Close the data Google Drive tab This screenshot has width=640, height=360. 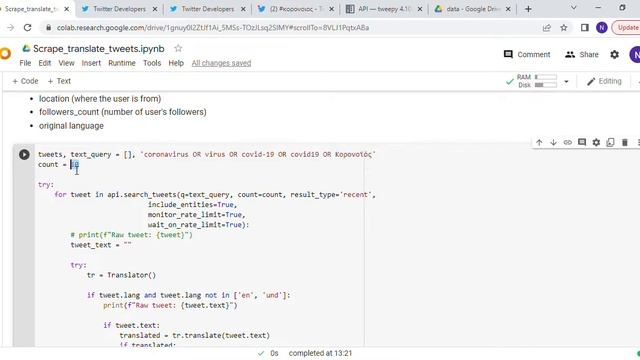tap(508, 9)
